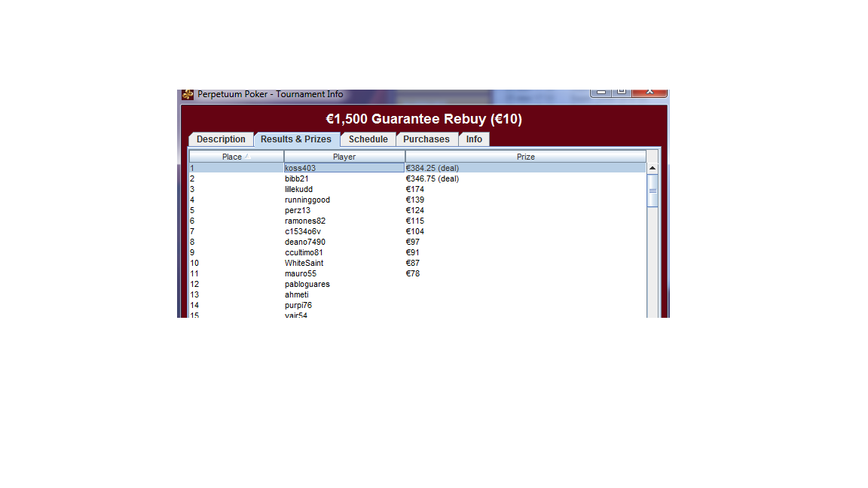Open the Purchases tab
Viewport: 868px width, 488px height.
426,139
